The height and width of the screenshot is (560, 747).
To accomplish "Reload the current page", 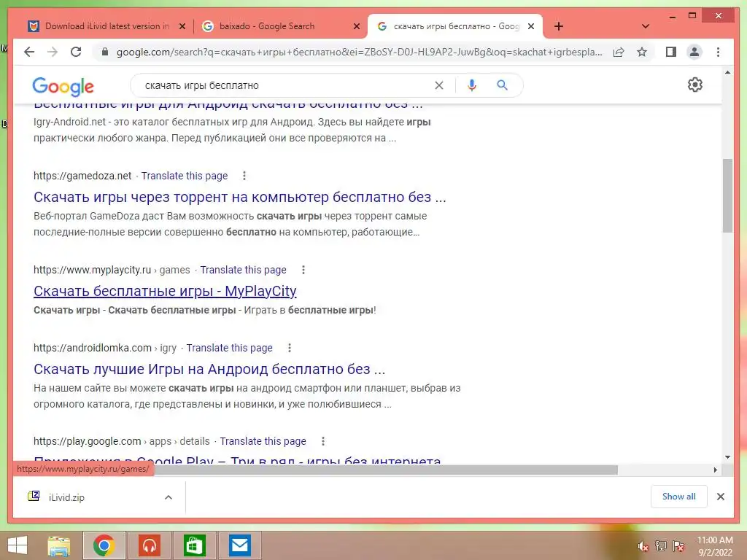I will (76, 52).
